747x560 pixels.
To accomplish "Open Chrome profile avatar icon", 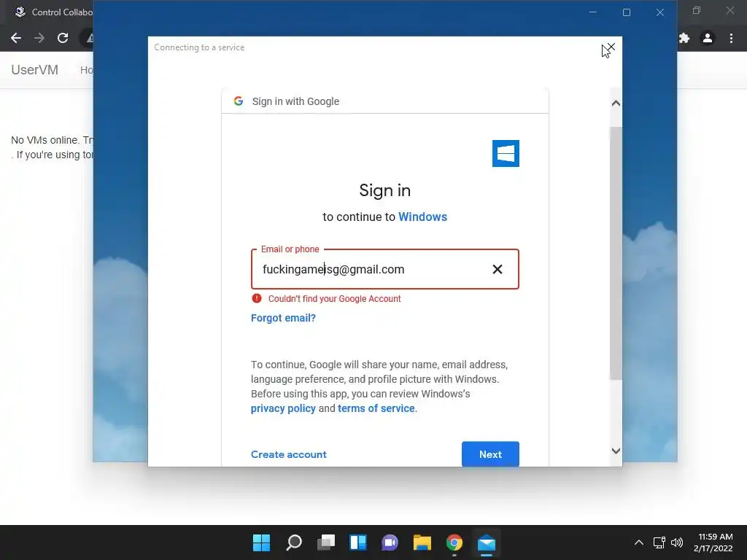I will coord(708,38).
